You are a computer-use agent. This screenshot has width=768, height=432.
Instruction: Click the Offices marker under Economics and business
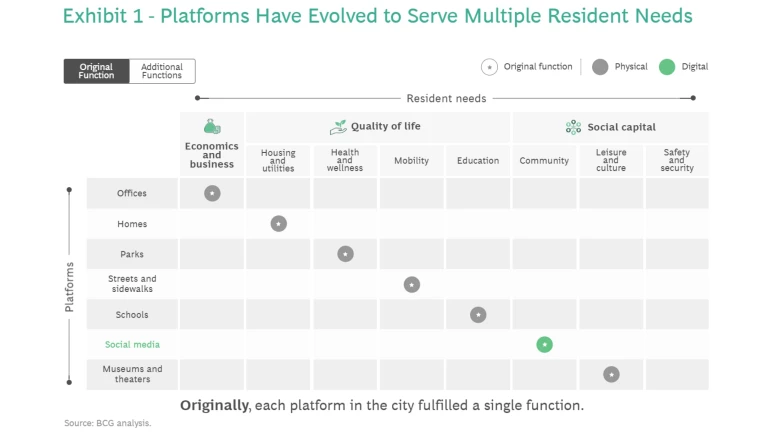coord(212,193)
